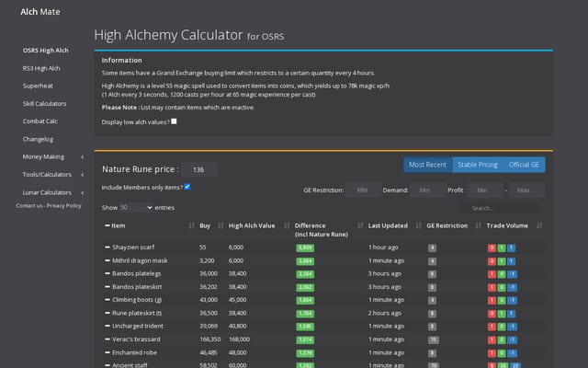Switch to the Most Recent pricing tab
The width and height of the screenshot is (588, 368).
[x=428, y=165]
